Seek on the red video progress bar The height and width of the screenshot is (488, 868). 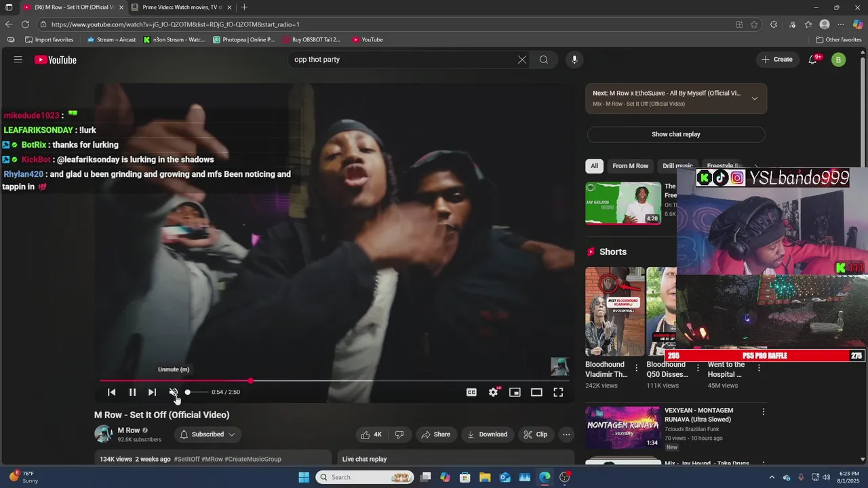coord(336,381)
